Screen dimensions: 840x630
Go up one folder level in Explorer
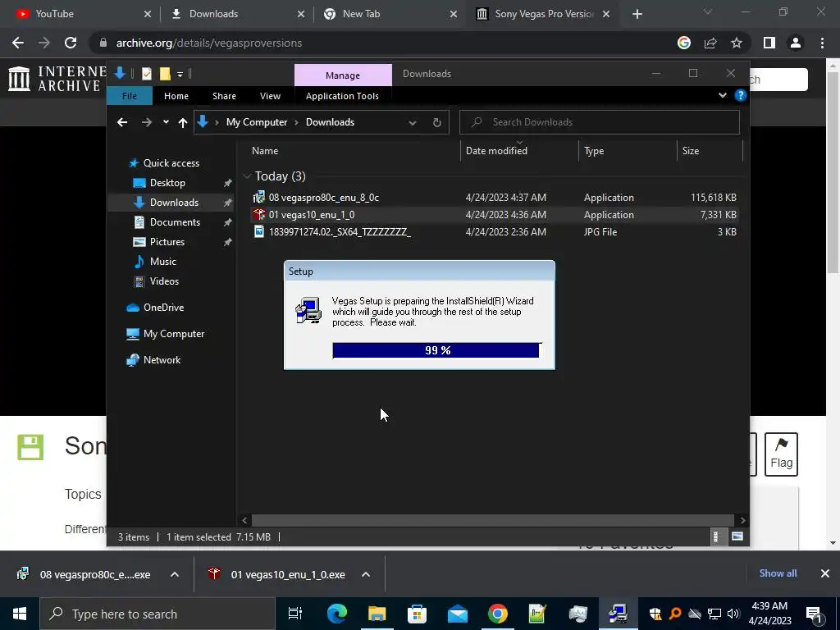point(183,122)
